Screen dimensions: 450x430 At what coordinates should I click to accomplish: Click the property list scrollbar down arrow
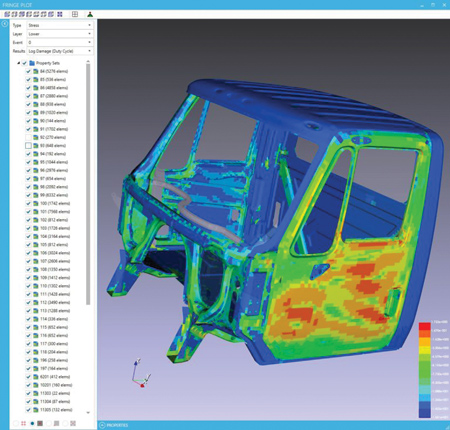pos(88,413)
